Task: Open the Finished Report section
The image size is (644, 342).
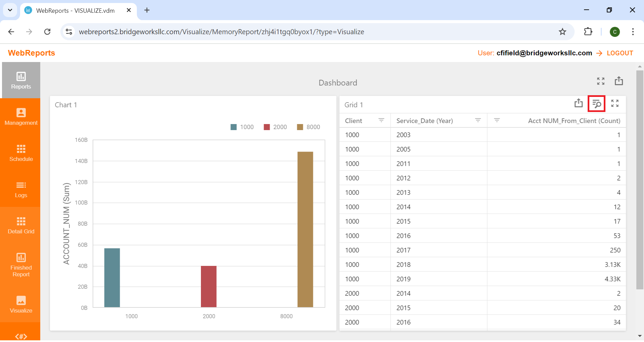Action: (x=21, y=265)
